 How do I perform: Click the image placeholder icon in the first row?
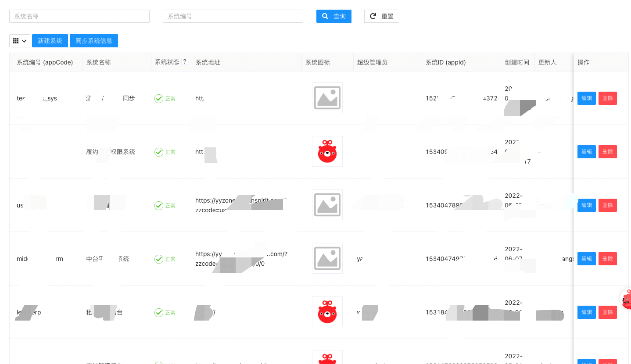pos(327,98)
